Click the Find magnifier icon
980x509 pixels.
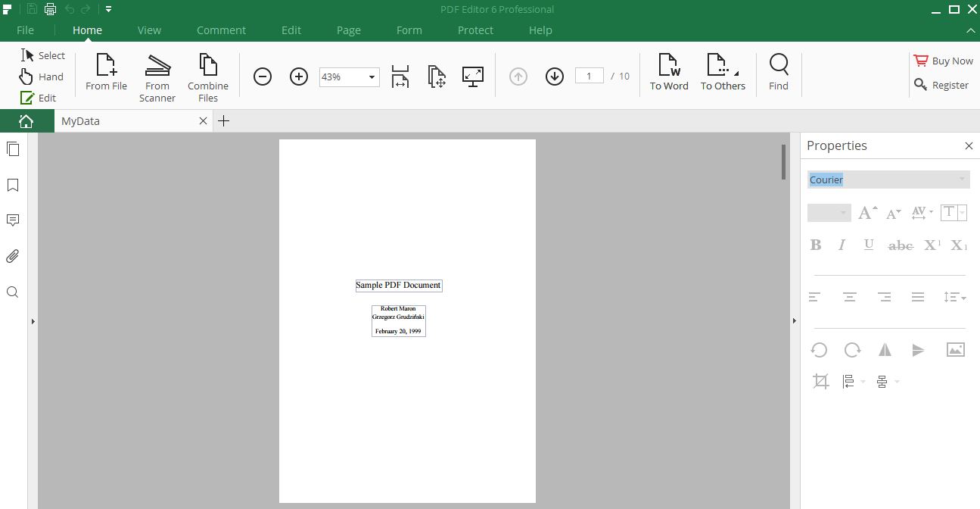[778, 65]
